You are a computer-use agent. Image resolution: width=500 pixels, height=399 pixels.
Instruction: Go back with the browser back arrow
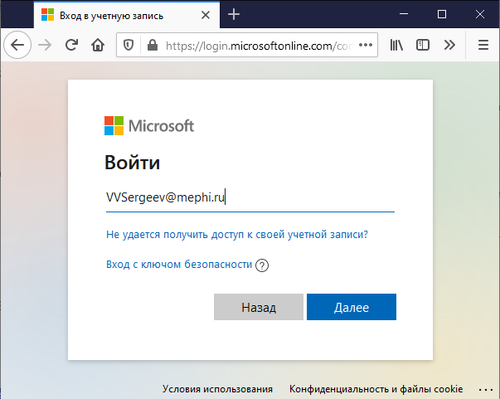click(x=17, y=45)
